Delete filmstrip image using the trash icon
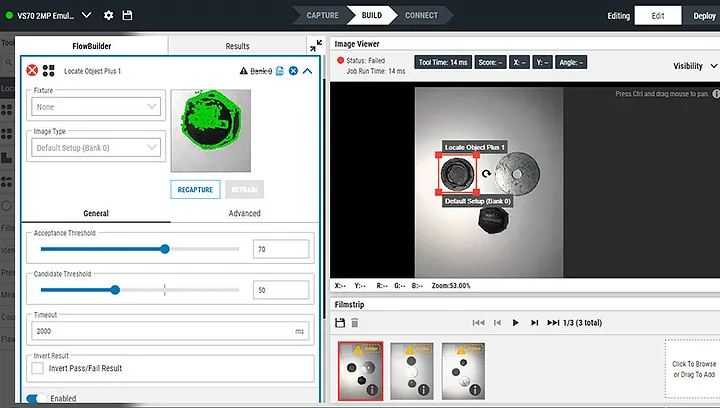720x408 pixels. [354, 323]
